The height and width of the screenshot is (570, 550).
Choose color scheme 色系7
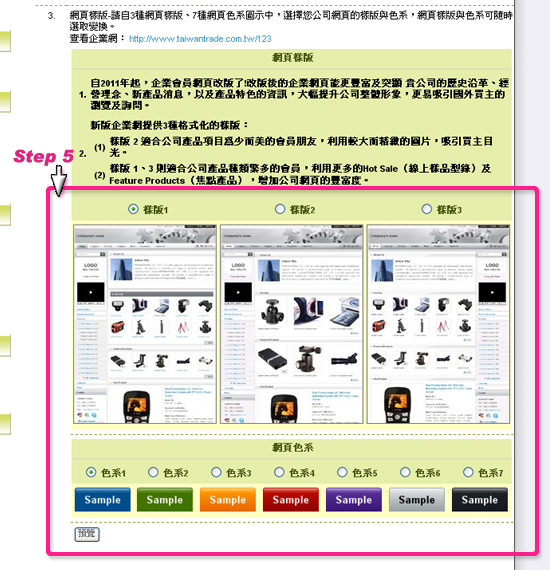point(468,472)
